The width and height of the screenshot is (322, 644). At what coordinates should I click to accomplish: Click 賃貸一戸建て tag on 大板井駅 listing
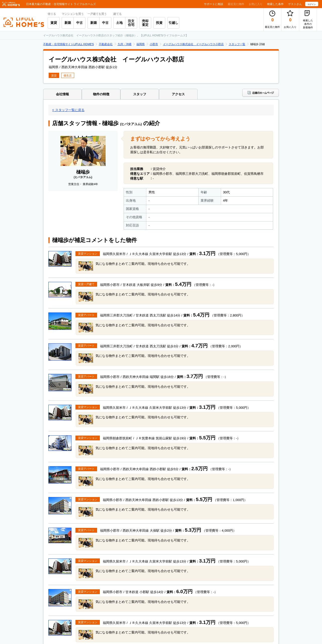point(86,284)
